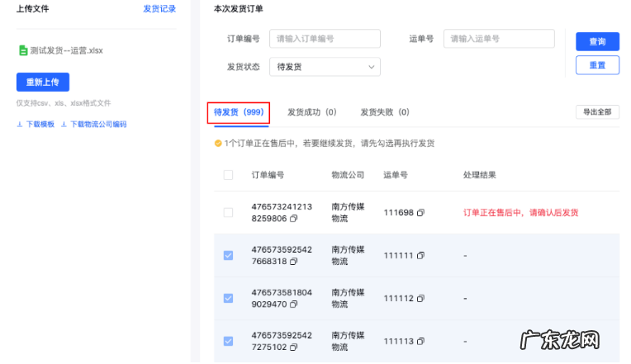Click the 查询 search button

(x=597, y=41)
